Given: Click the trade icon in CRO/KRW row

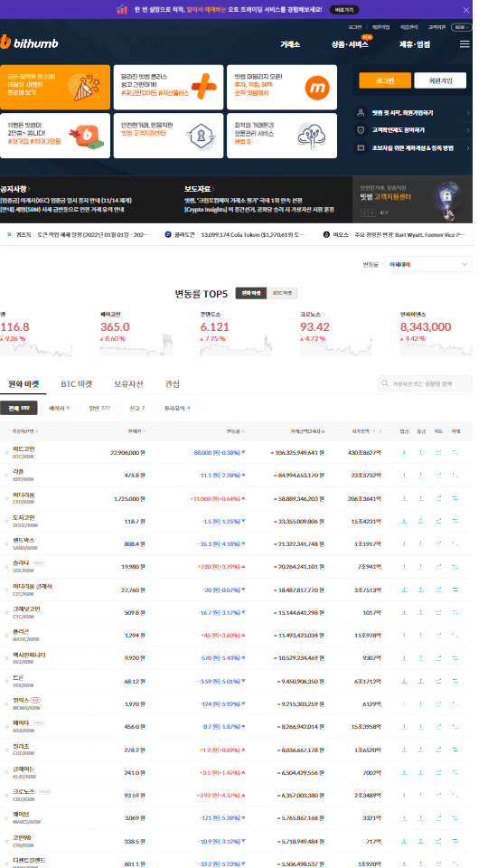Looking at the screenshot, I should pos(455,795).
